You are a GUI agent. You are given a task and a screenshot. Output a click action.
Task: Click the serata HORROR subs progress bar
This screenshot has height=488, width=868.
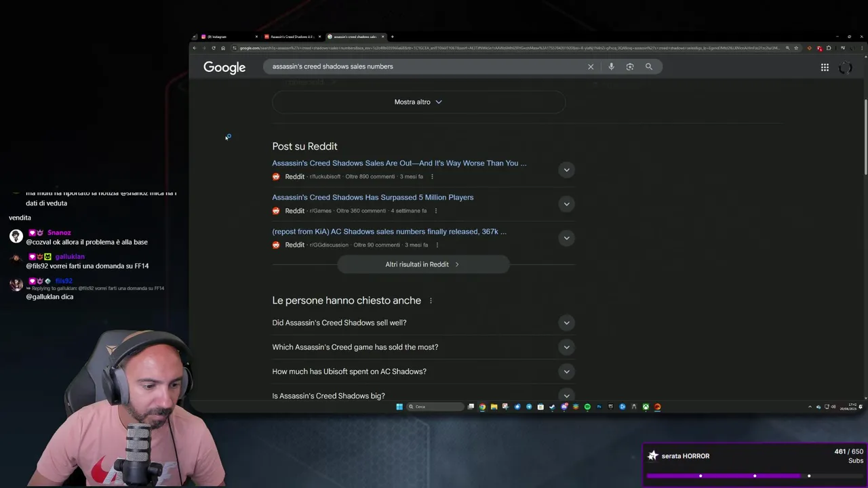coord(754,476)
